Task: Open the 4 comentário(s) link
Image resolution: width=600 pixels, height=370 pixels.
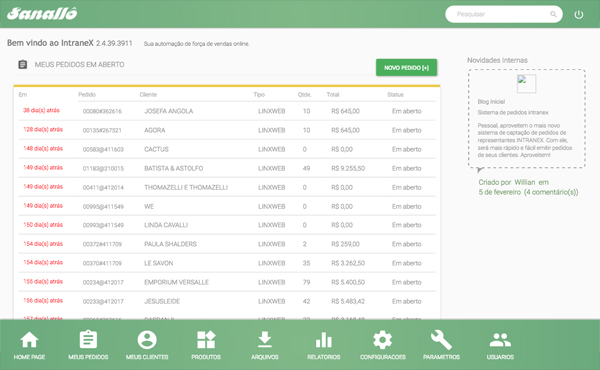Action: point(551,192)
